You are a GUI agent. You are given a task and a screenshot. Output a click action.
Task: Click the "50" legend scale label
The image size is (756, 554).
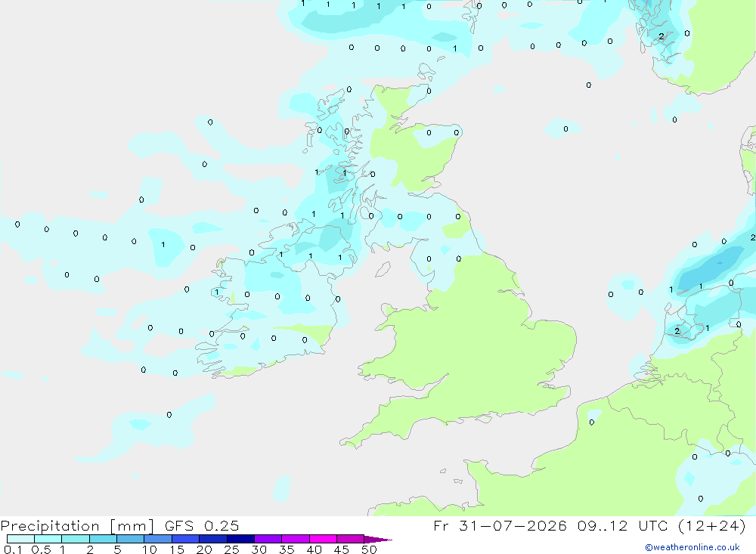[369, 549]
